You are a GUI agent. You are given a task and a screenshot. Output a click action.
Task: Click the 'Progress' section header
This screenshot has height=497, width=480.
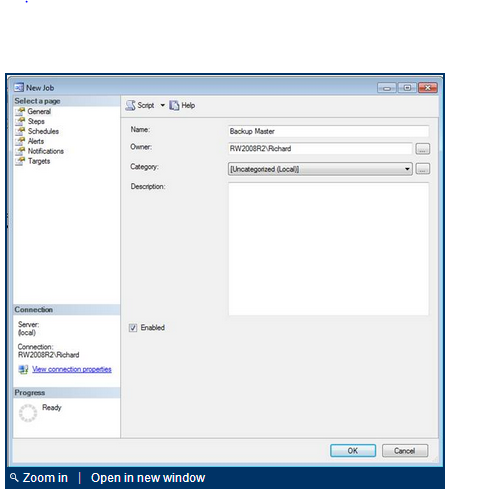tap(30, 393)
